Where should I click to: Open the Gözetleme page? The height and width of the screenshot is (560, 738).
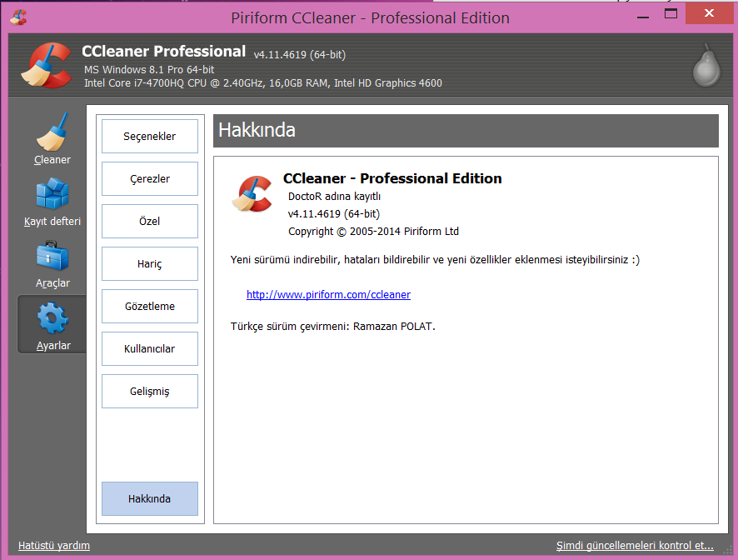coord(150,306)
